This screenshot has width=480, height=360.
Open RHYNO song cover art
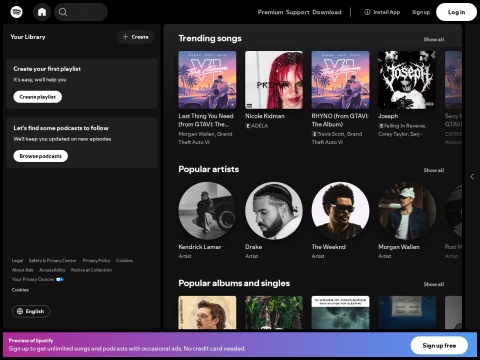coord(340,80)
